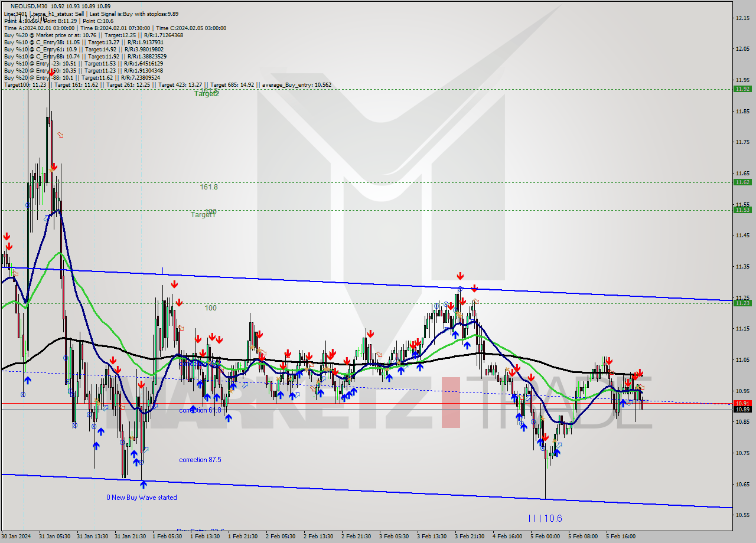Viewport: 756px width, 543px height.
Task: Click the 'Point A | Point B:11.29' line
Action: coord(59,21)
